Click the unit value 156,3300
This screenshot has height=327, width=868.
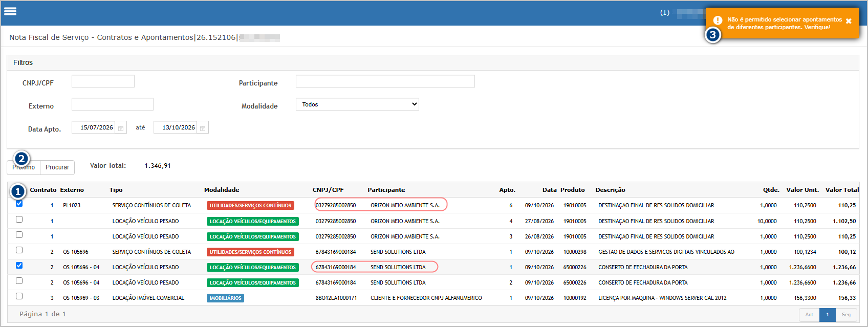[x=805, y=298]
